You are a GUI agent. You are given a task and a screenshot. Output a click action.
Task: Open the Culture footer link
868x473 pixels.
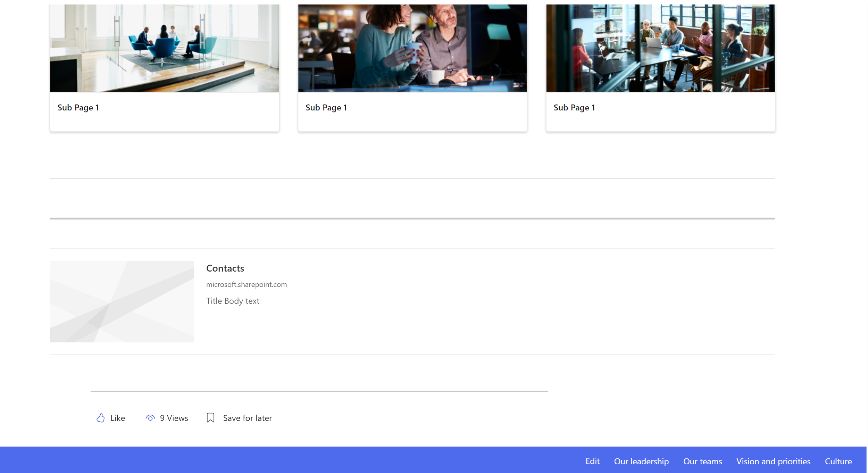coord(838,461)
